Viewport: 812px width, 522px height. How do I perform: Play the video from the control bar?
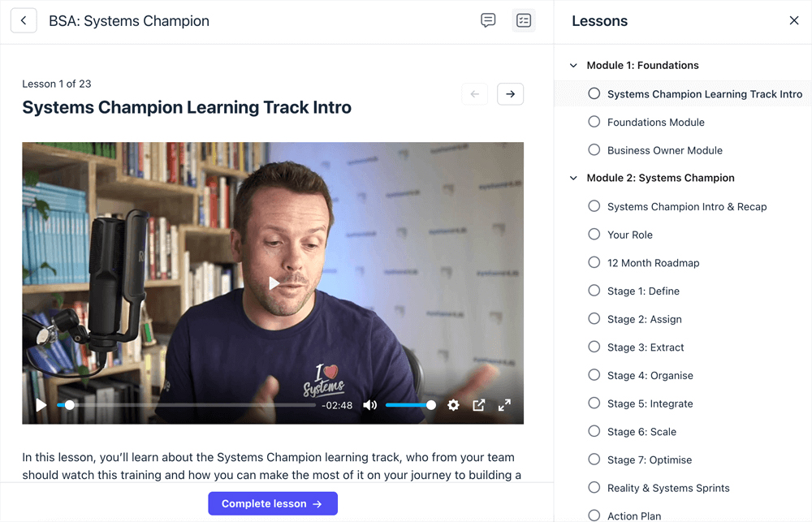pyautogui.click(x=41, y=405)
